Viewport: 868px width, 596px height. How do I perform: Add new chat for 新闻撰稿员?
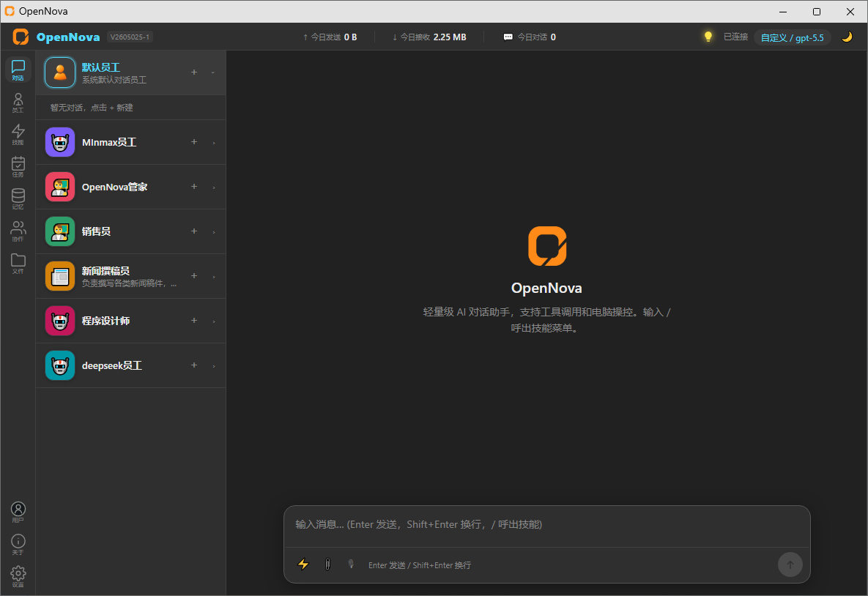point(194,275)
